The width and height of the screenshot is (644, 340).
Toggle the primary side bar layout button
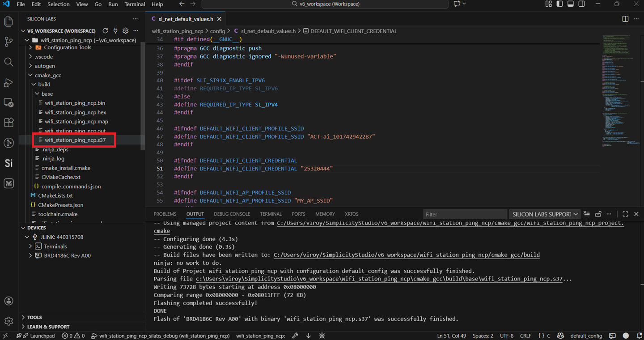(x=559, y=4)
